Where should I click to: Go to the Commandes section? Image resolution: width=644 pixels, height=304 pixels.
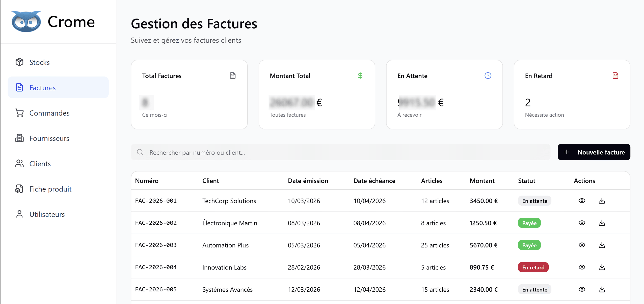point(58,113)
